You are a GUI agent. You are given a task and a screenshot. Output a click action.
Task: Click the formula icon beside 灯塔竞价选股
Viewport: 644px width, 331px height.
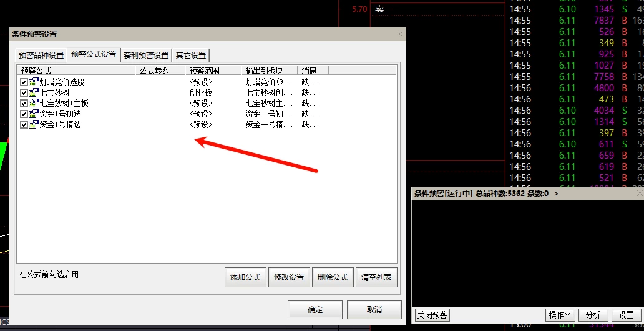click(x=33, y=82)
